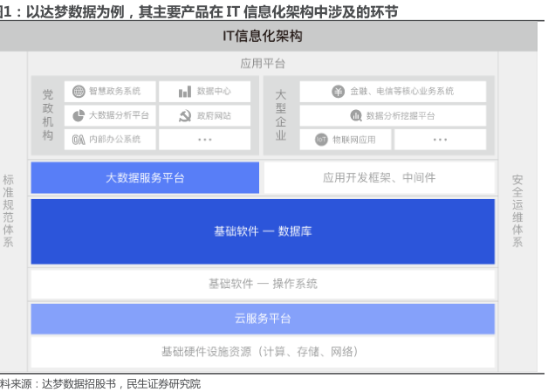The image size is (548, 392).
Task: Click the globe icon beside 智慧政务系统
Action: tap(79, 92)
